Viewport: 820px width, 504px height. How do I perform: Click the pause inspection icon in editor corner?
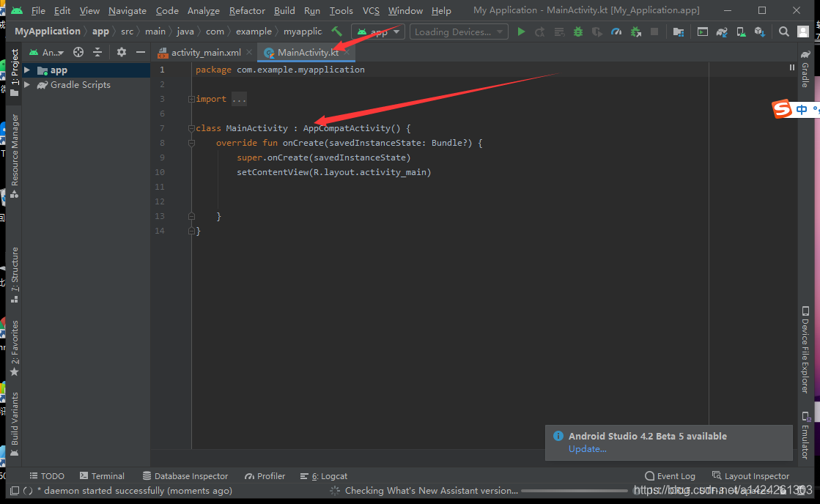tap(791, 67)
